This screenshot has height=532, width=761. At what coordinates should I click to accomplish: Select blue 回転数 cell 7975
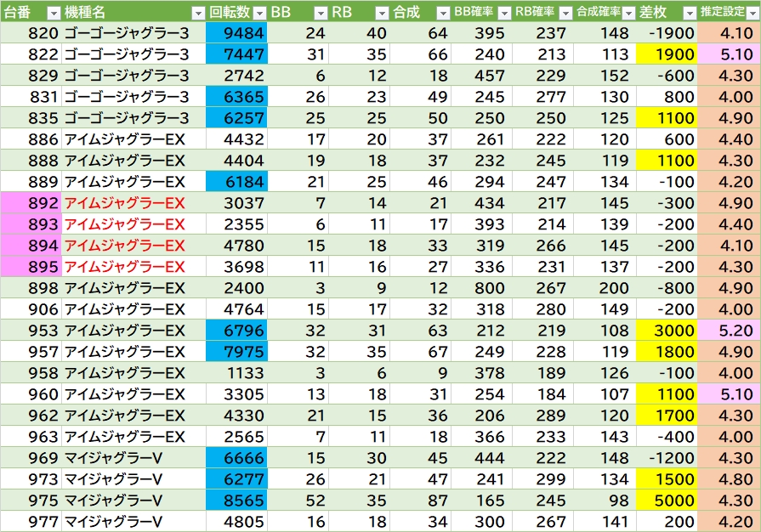click(x=236, y=352)
